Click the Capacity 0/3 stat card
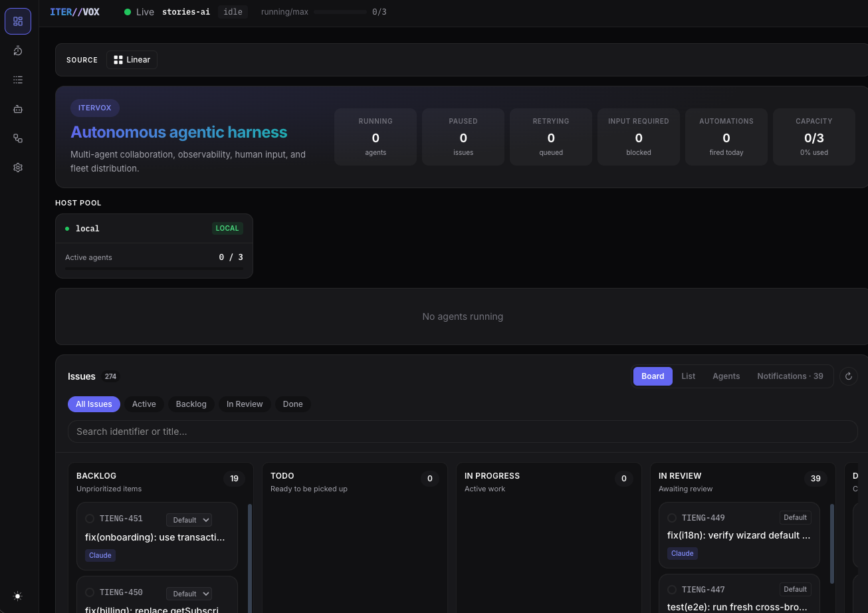Screen dimensions: 868x613 click(814, 137)
